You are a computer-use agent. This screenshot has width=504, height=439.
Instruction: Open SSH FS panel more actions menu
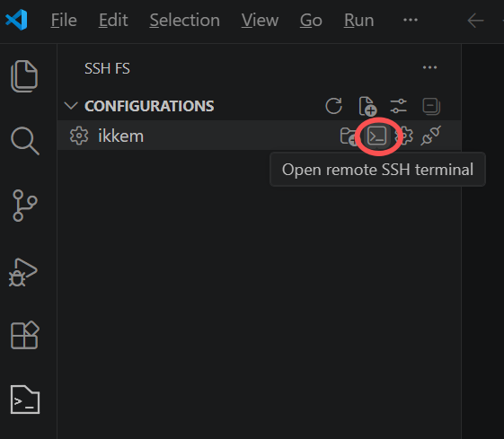(429, 67)
